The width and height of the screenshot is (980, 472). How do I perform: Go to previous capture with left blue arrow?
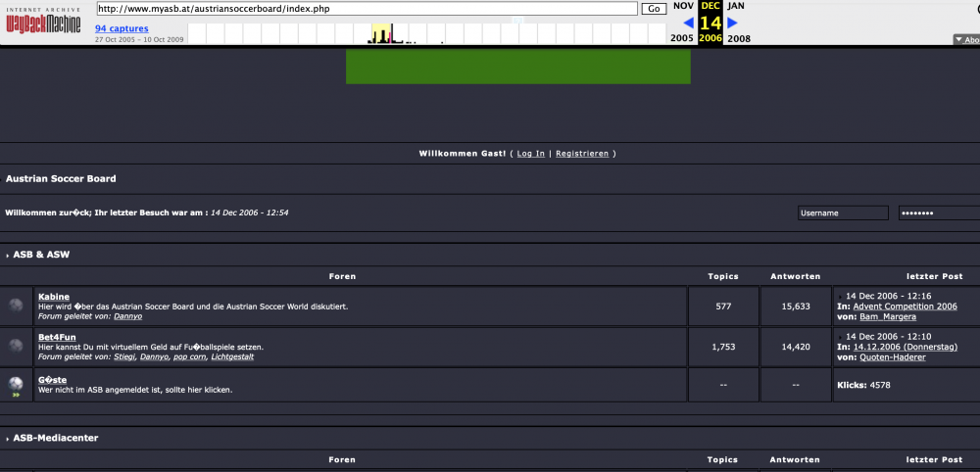(689, 24)
